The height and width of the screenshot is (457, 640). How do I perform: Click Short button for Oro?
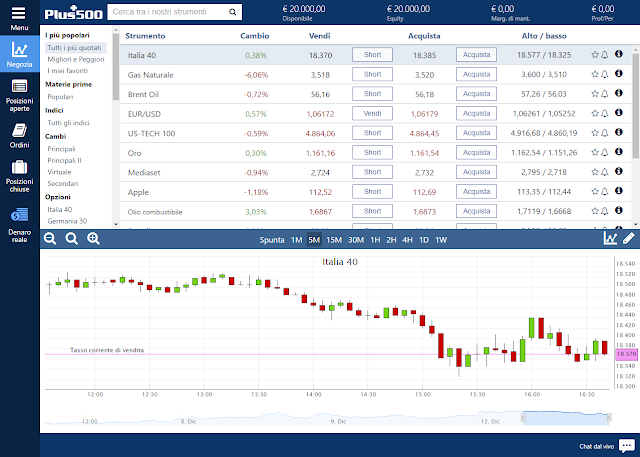372,153
